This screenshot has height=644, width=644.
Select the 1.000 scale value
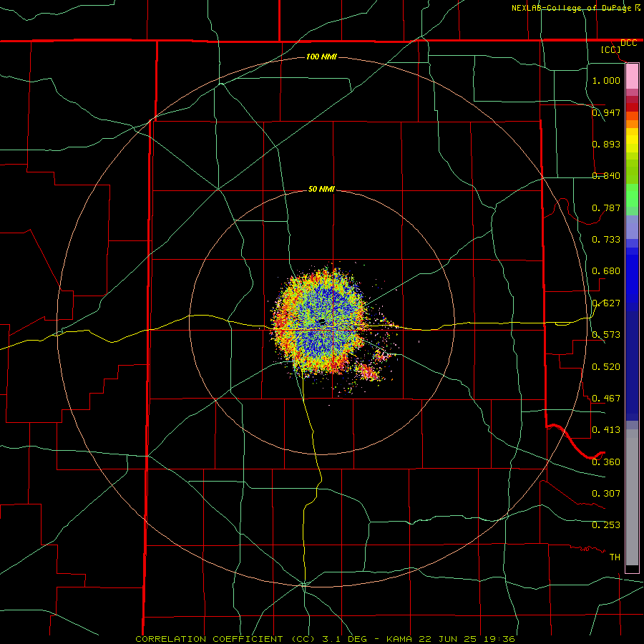606,80
